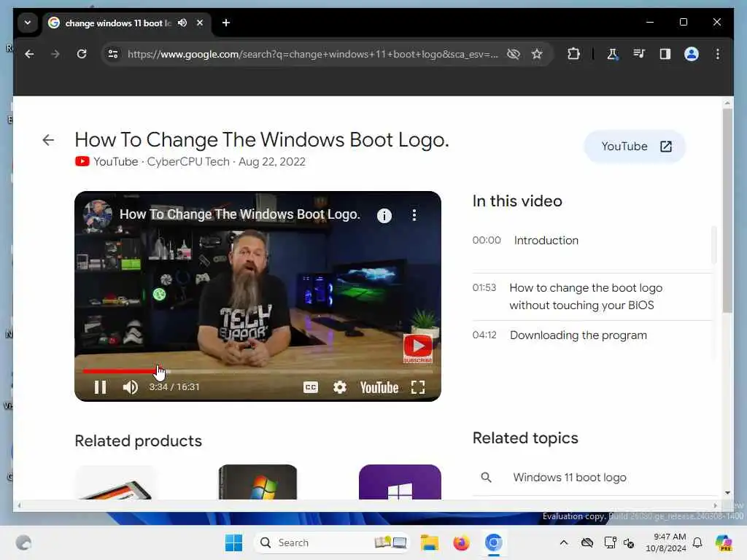
Task: Open the clock showing 9:47 AM
Action: [666, 542]
